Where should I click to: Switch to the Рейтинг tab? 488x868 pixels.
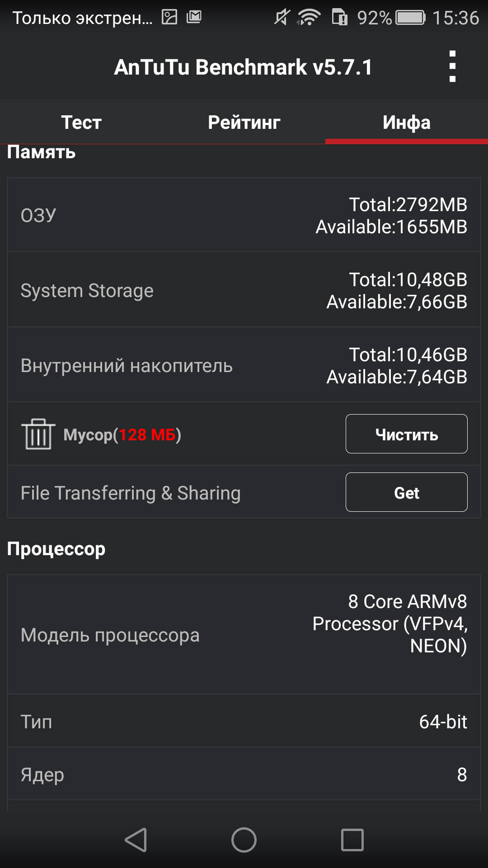click(244, 122)
